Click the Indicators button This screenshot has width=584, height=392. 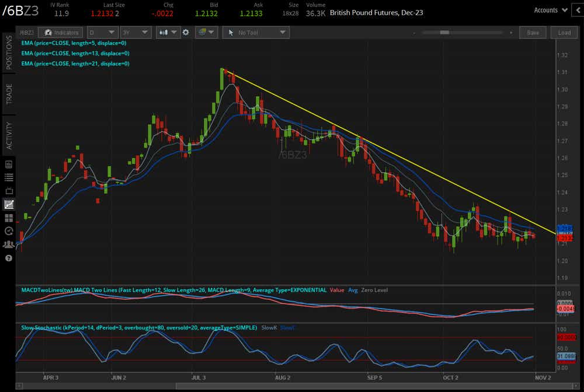pyautogui.click(x=60, y=33)
